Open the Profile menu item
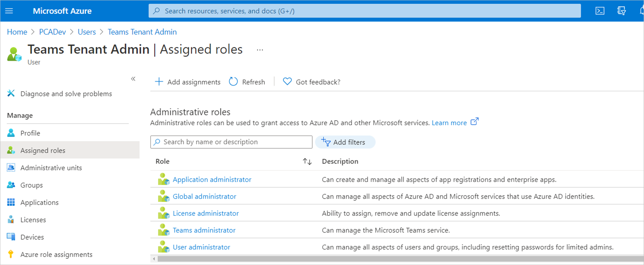This screenshot has height=265, width=644. coord(30,133)
